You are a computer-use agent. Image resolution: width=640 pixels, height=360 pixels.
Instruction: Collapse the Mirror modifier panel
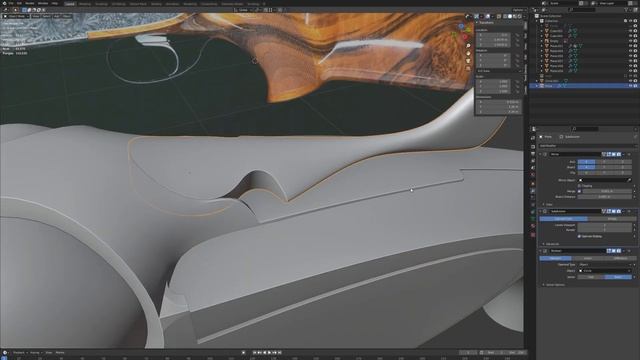click(x=540, y=154)
